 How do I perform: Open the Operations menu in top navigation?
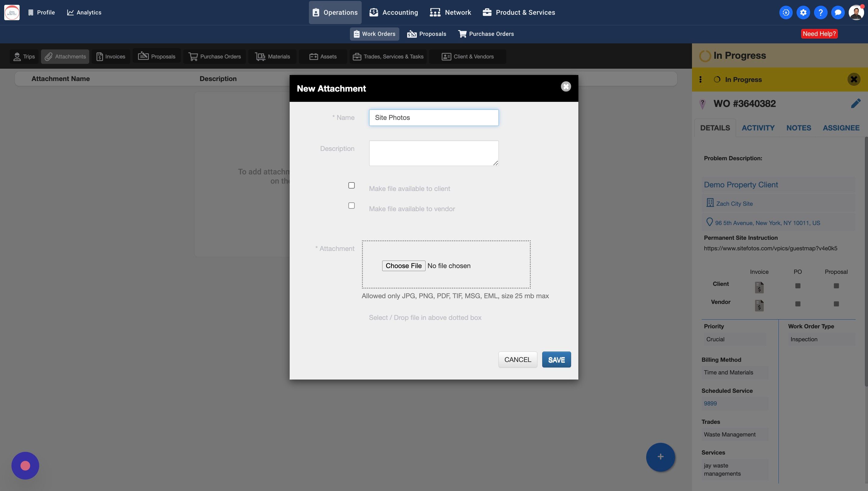(x=335, y=12)
